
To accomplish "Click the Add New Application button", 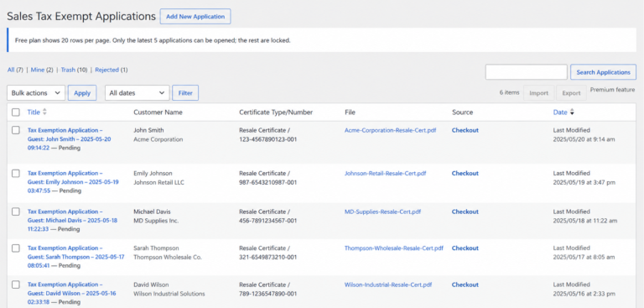I will [195, 17].
